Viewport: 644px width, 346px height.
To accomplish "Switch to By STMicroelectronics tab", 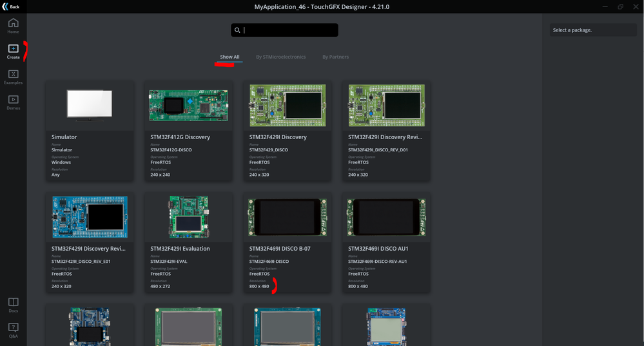I will click(281, 57).
